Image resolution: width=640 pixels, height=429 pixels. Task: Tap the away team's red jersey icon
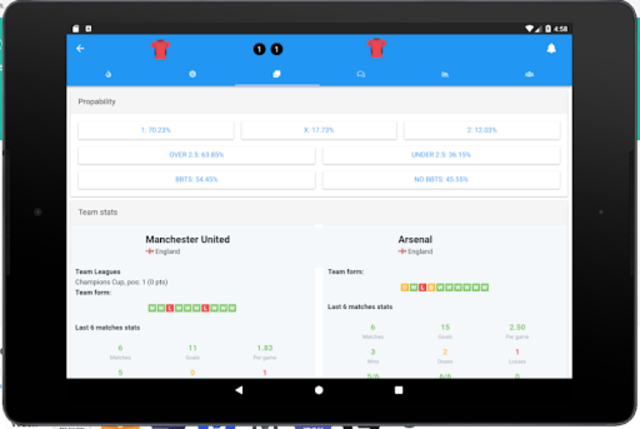click(376, 48)
